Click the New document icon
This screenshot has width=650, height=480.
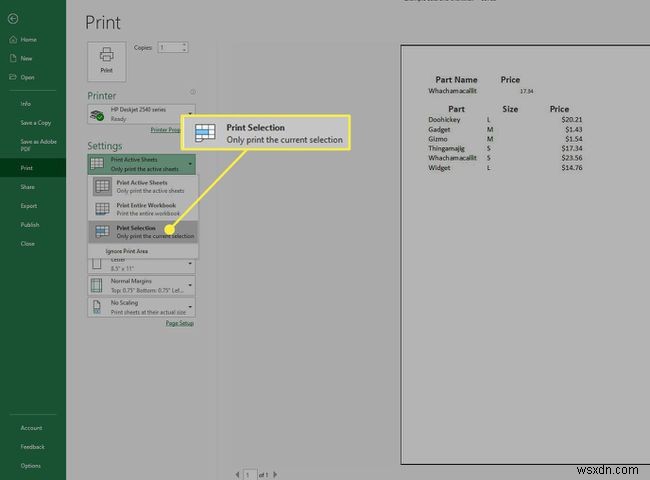[13, 58]
